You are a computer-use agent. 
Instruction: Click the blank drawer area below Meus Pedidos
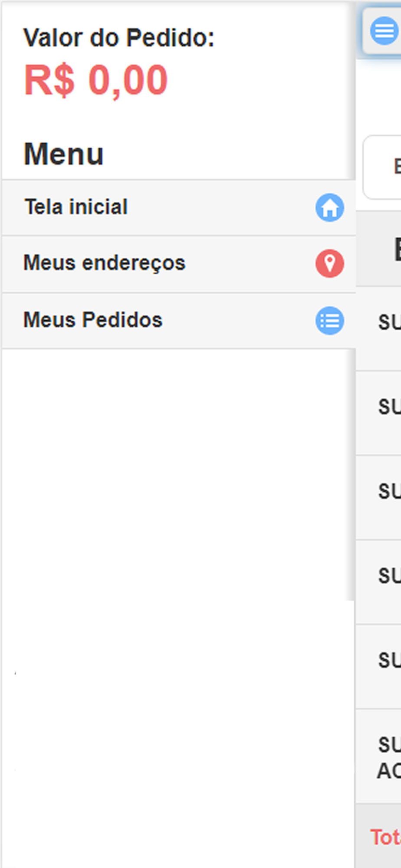tap(178, 608)
